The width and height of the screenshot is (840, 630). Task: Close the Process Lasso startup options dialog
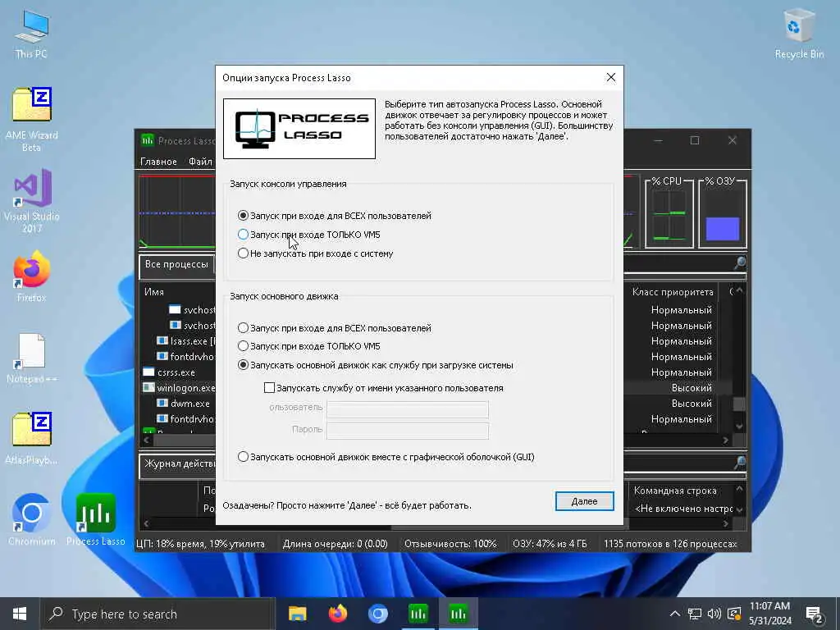click(x=610, y=77)
